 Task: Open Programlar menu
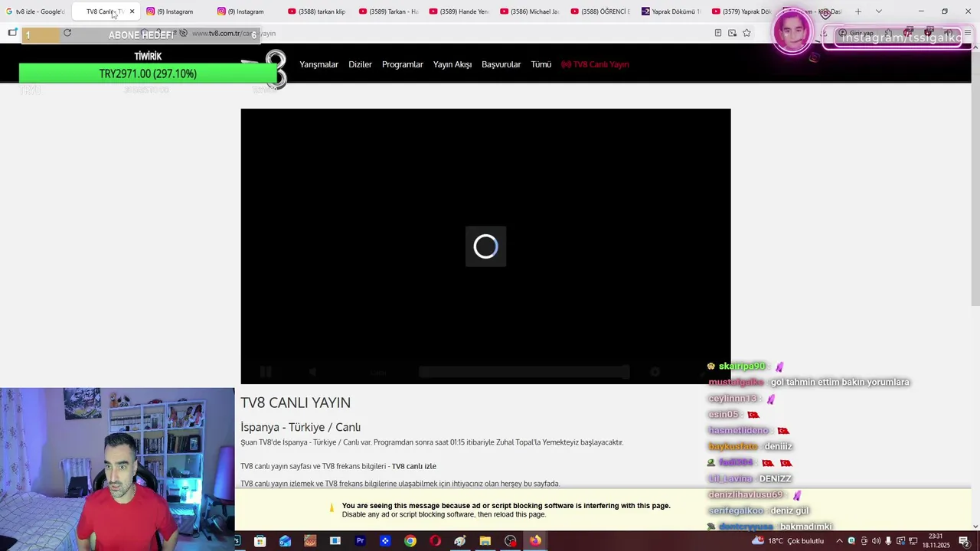(403, 64)
